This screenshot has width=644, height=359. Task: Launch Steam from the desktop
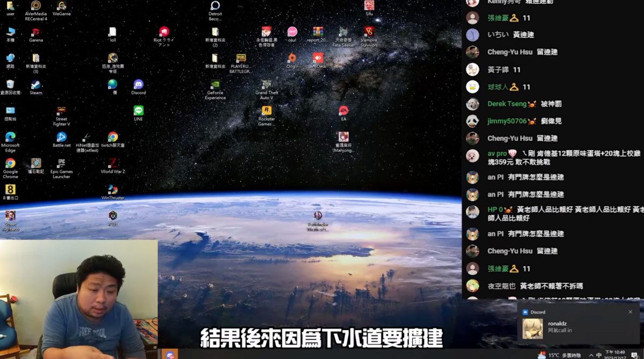tap(36, 87)
